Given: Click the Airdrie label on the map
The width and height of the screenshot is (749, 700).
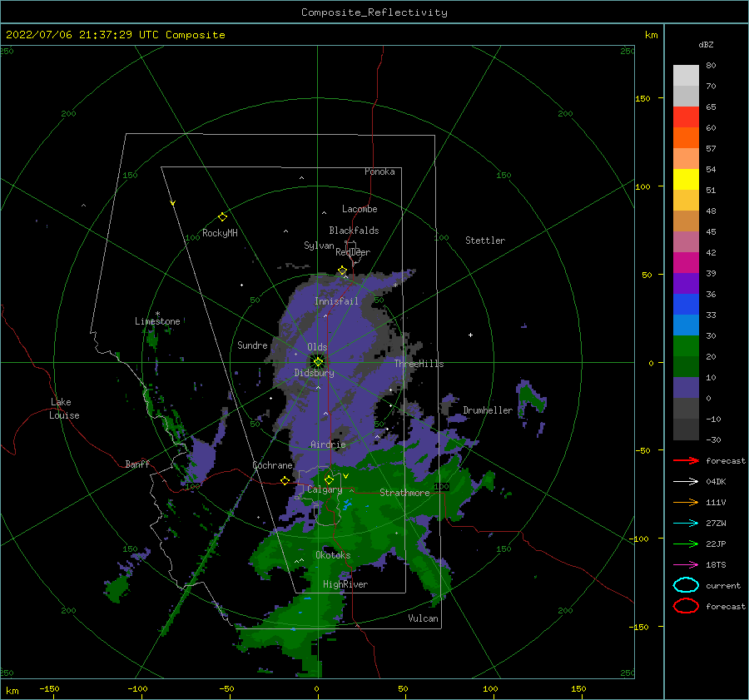Looking at the screenshot, I should [328, 444].
